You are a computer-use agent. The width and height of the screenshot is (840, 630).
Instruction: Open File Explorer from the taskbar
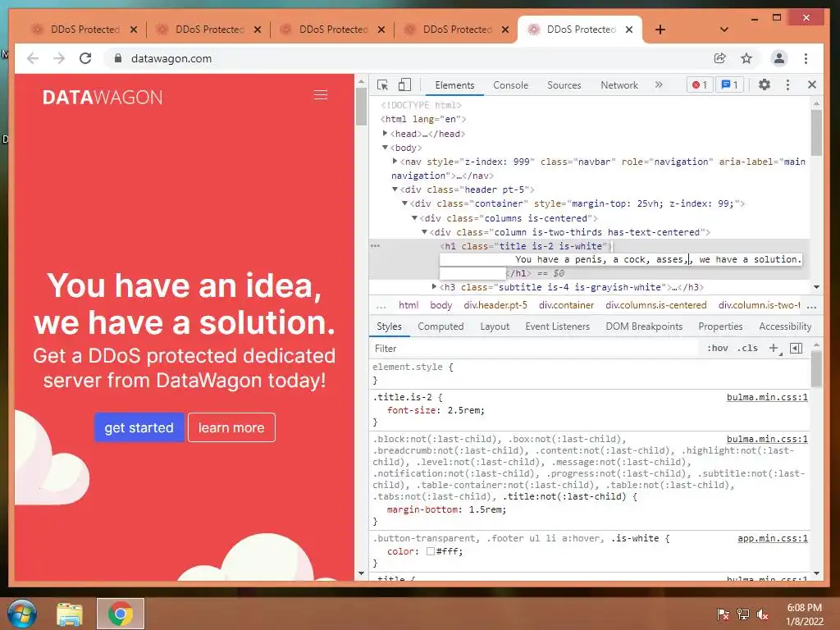pos(70,614)
